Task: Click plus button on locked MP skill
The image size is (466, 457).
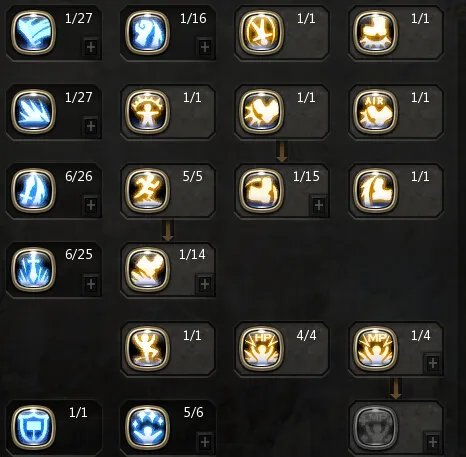Action: pyautogui.click(x=433, y=442)
